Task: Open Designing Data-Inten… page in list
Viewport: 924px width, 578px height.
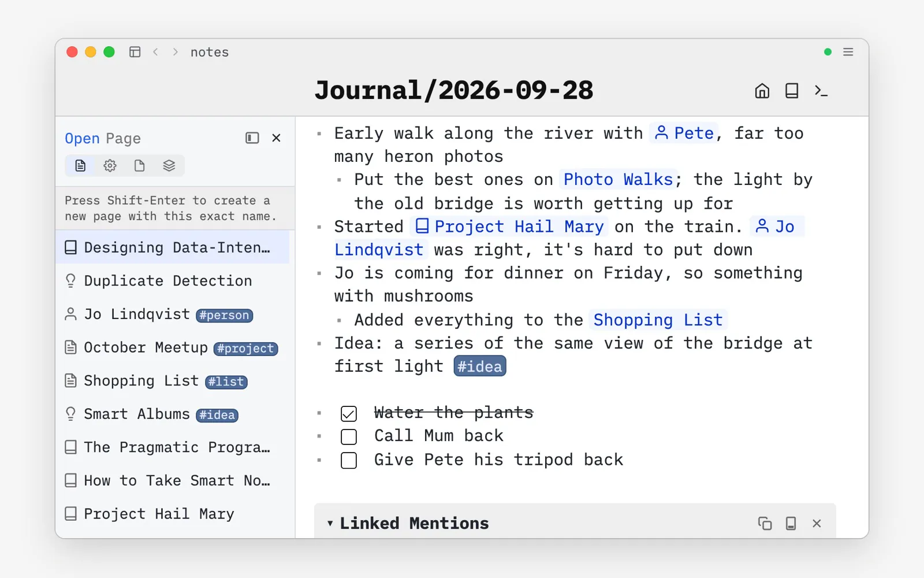Action: [x=172, y=247]
